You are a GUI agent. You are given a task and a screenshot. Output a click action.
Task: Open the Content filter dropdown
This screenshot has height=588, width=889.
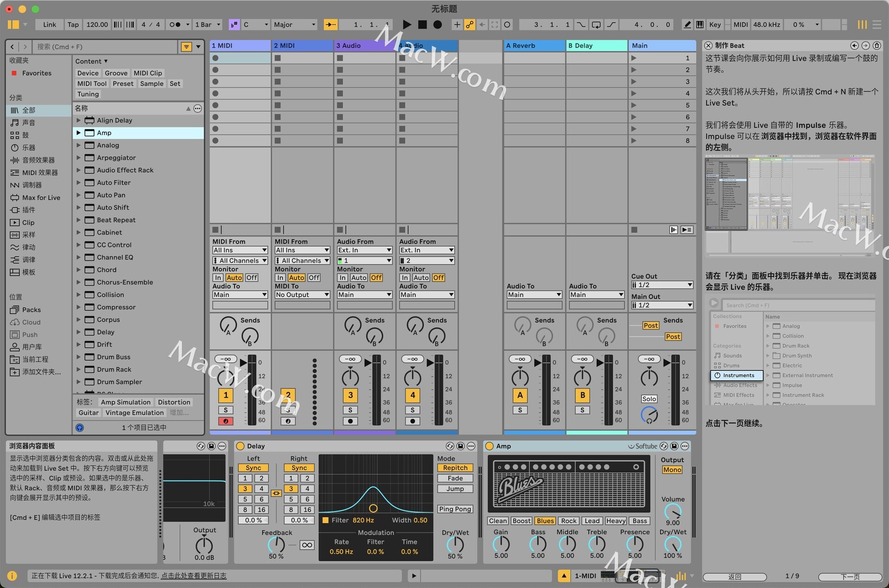[91, 61]
